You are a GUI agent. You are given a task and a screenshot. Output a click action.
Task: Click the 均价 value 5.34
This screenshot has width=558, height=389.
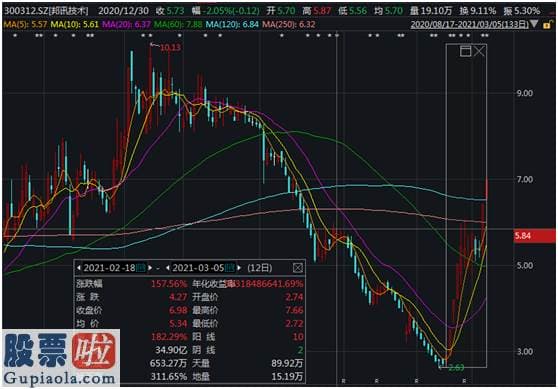(x=178, y=323)
